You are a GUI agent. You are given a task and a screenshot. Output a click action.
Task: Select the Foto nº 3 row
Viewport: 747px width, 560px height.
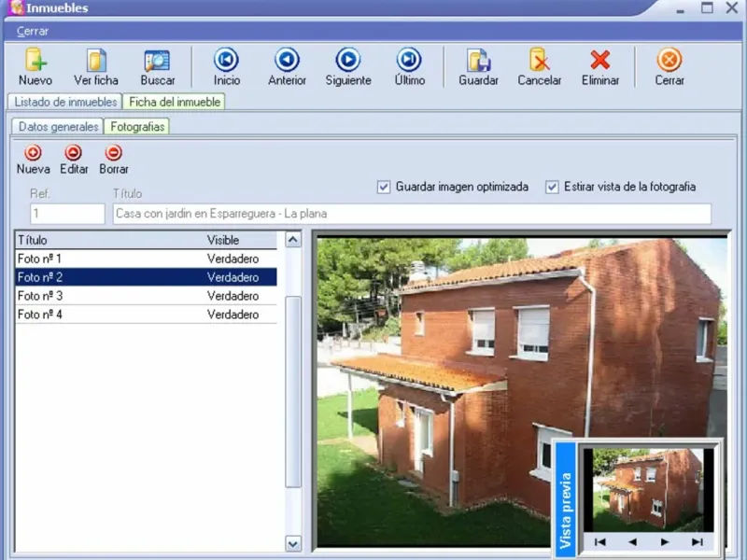(x=146, y=296)
